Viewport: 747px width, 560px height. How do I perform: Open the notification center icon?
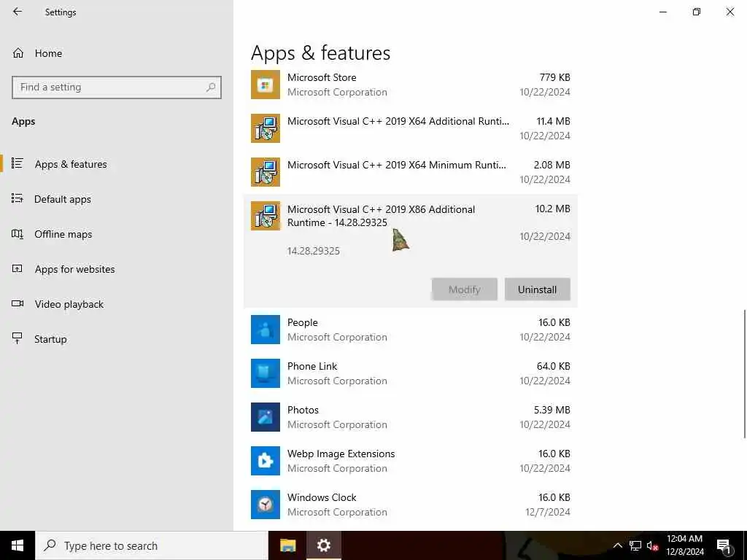pos(724,547)
